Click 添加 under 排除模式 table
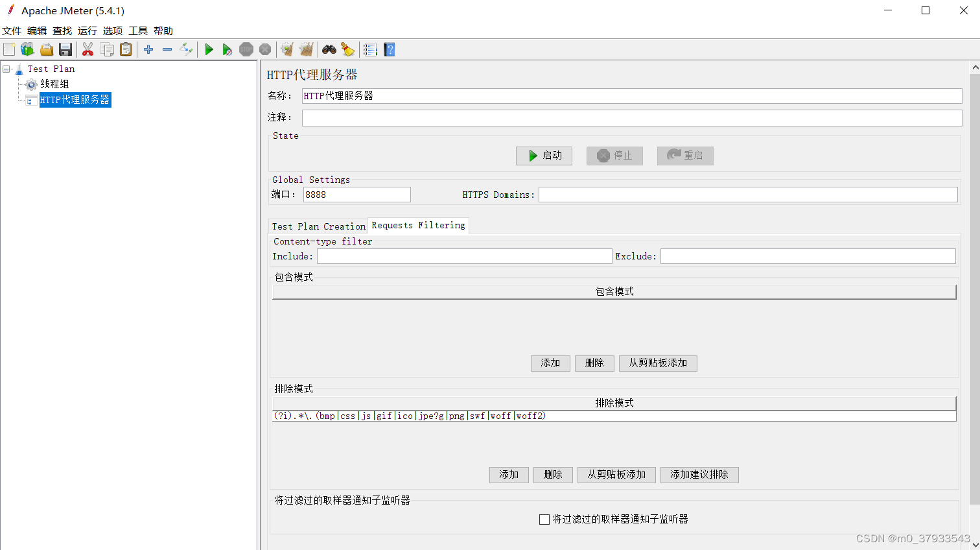Screen dimensions: 980x550 509,475
